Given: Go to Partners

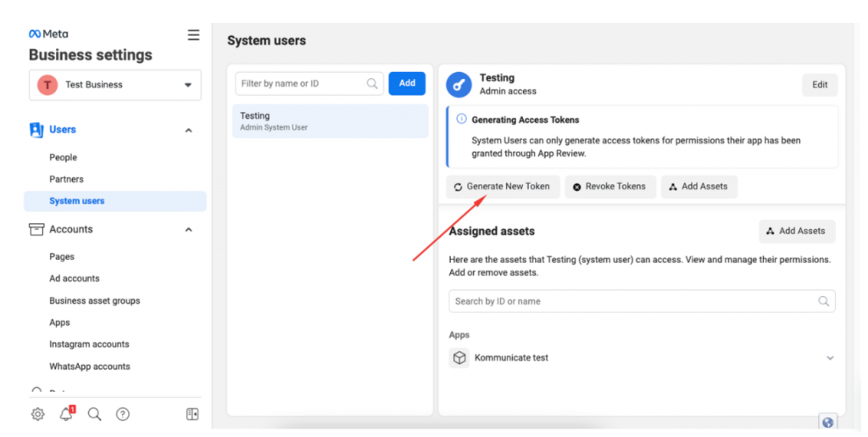Looking at the screenshot, I should (x=66, y=179).
